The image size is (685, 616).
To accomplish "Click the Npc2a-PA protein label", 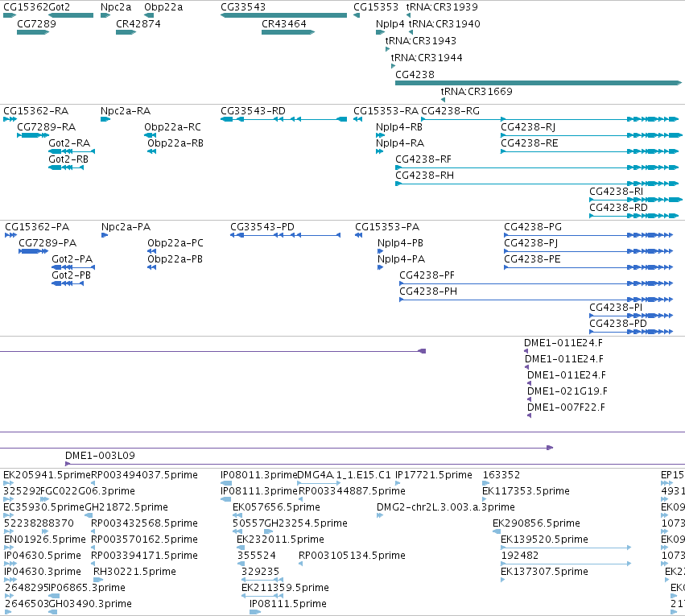I will [126, 227].
